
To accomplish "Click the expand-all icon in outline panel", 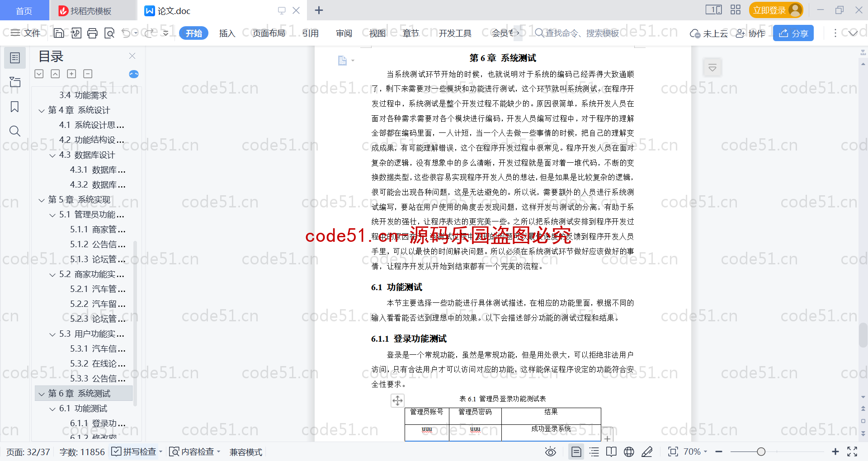I will pyautogui.click(x=39, y=74).
